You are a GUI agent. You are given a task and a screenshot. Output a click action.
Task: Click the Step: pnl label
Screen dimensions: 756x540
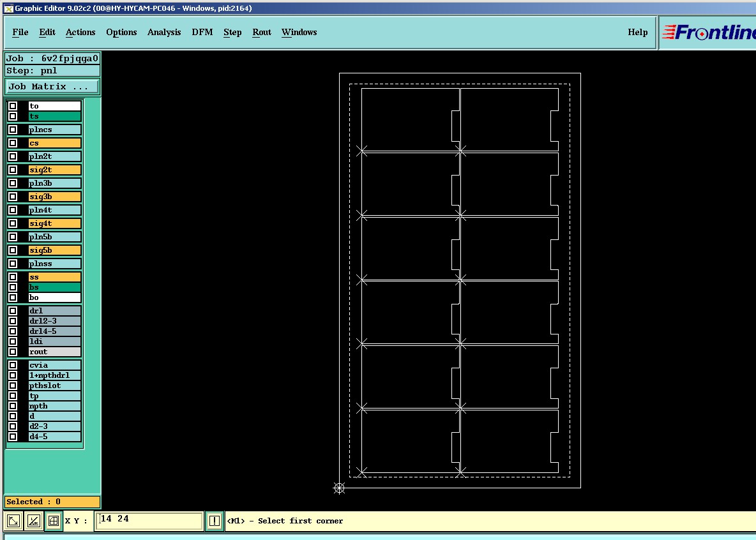[x=52, y=71]
